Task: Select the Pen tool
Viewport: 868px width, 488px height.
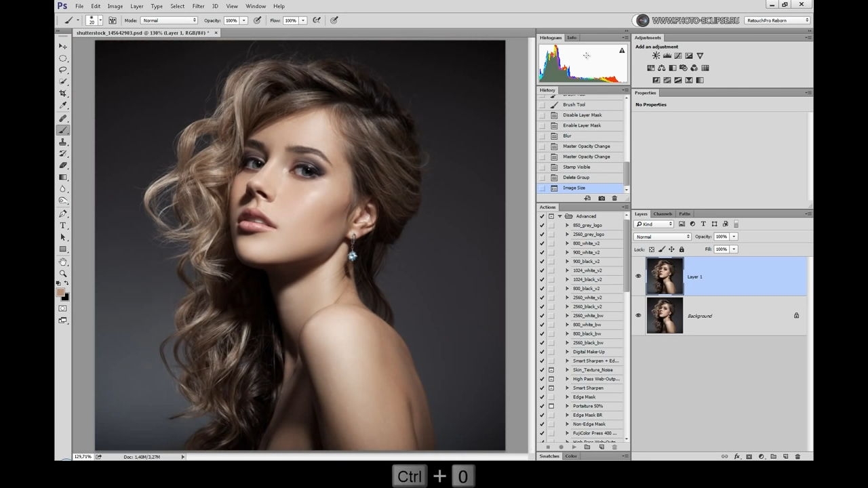Action: [x=63, y=213]
